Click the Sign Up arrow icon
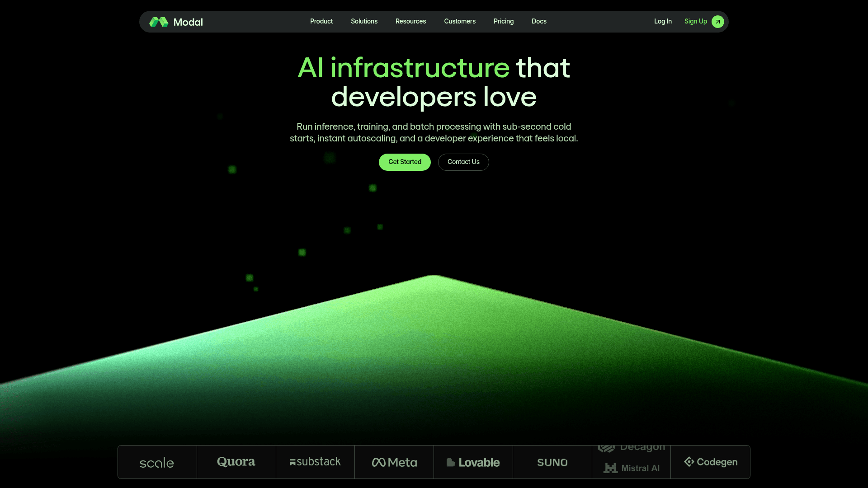This screenshot has width=868, height=488. pos(717,21)
